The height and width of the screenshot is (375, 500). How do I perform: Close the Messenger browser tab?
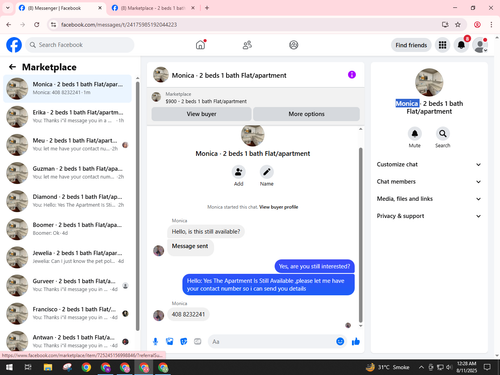[x=100, y=8]
